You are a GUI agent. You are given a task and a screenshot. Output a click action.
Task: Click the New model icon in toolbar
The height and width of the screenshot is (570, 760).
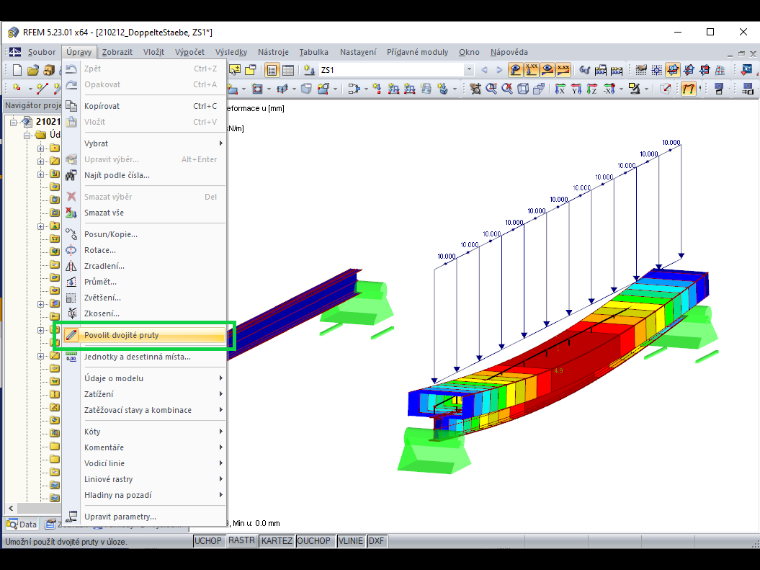[x=17, y=70]
